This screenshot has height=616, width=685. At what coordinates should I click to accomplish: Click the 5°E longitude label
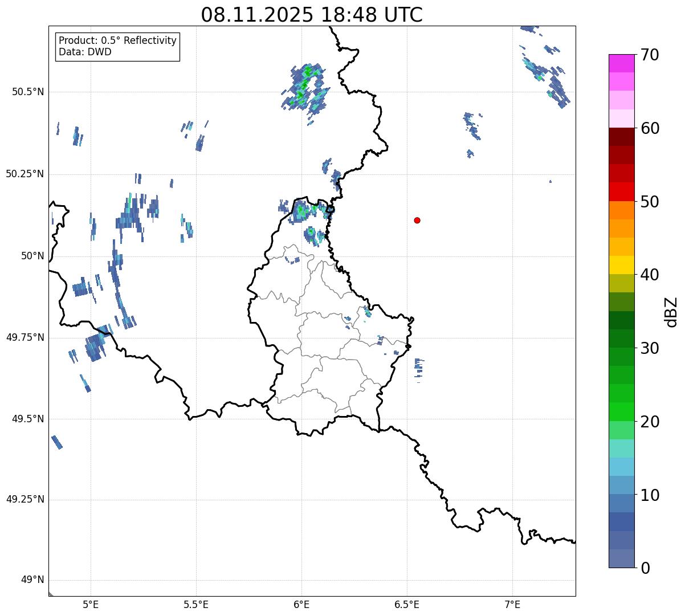[x=91, y=604]
